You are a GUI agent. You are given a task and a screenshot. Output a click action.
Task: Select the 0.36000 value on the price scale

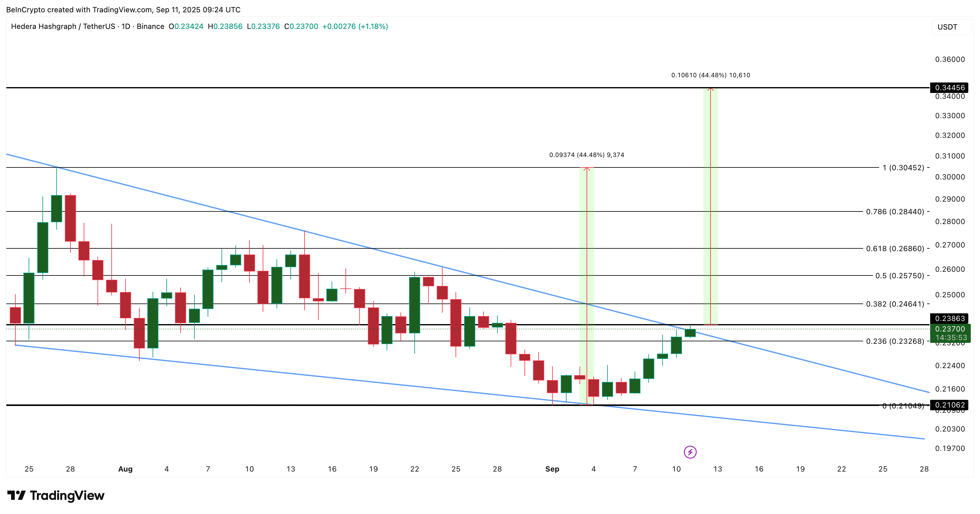click(x=950, y=59)
